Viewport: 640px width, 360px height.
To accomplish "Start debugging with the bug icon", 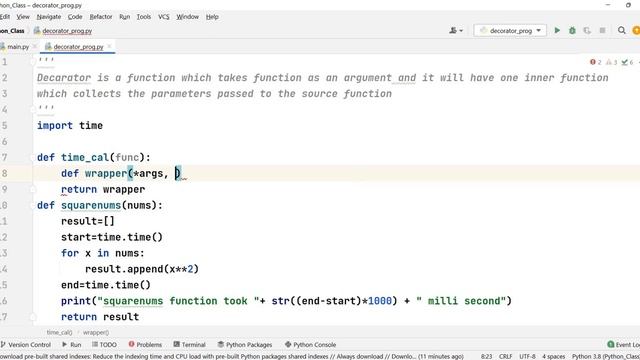I will (572, 31).
